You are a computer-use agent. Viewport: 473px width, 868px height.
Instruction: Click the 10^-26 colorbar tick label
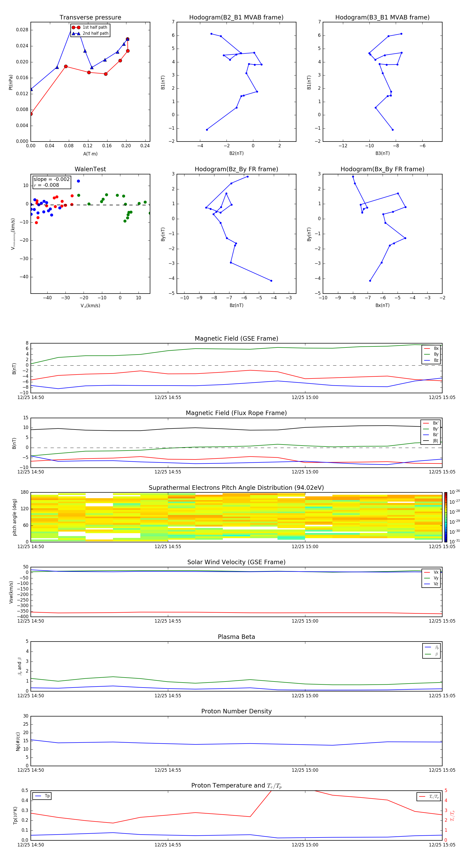(455, 492)
